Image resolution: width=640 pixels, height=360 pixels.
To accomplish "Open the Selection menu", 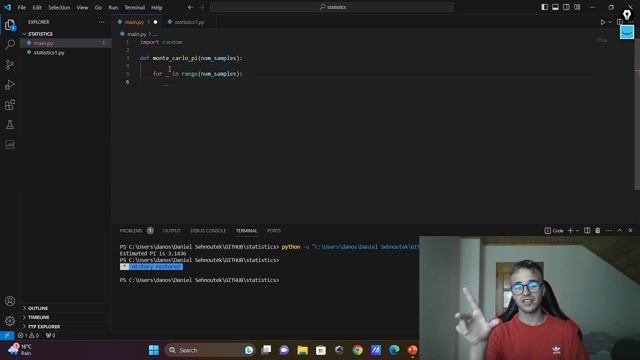I will coord(59,7).
